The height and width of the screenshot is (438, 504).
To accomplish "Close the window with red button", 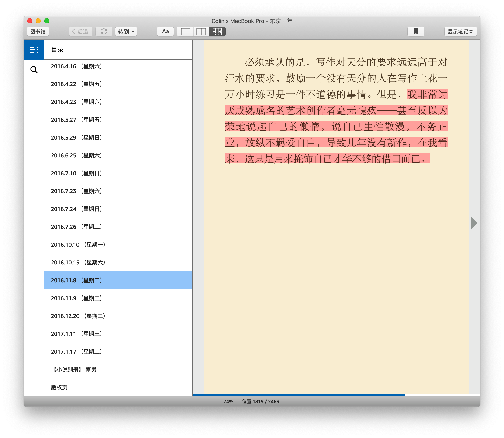I will [x=30, y=21].
